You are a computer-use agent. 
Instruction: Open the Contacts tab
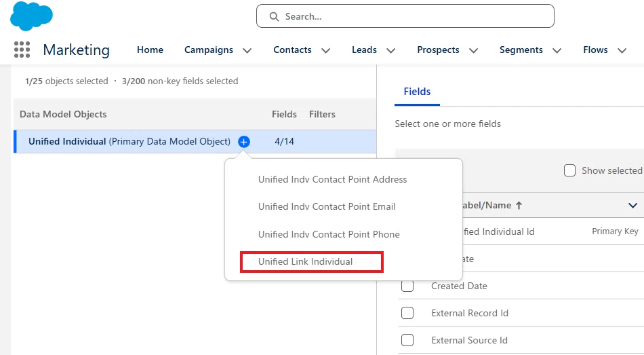click(x=292, y=50)
